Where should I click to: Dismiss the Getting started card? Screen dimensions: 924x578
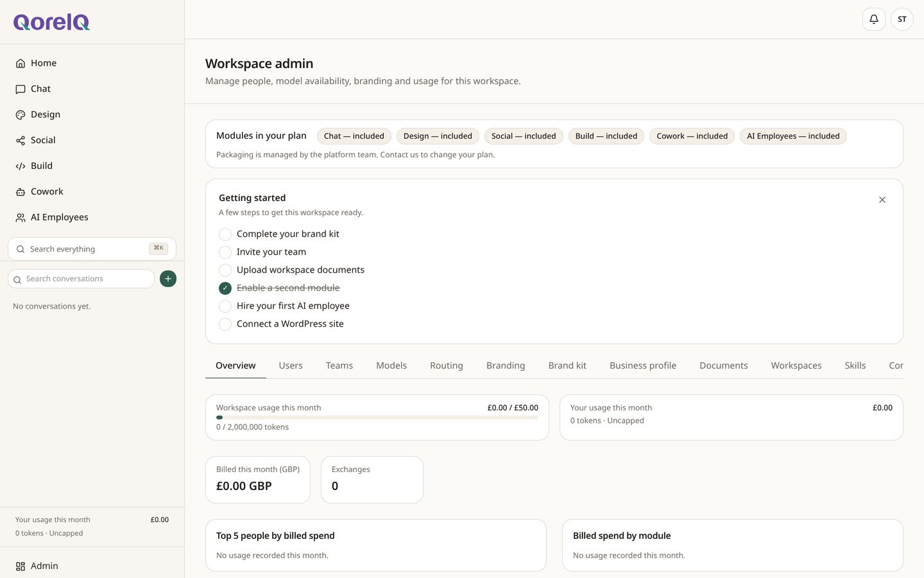pos(882,200)
